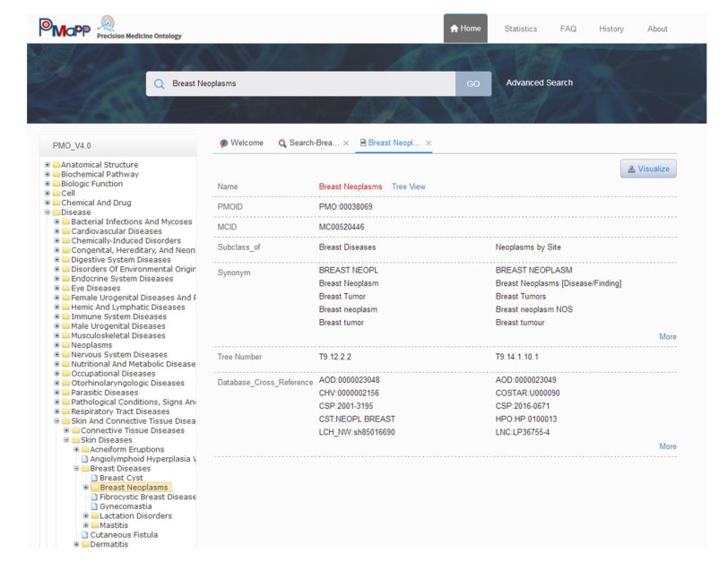Open the Breast Cyst document node
This screenshot has width=728, height=562.
point(120,478)
